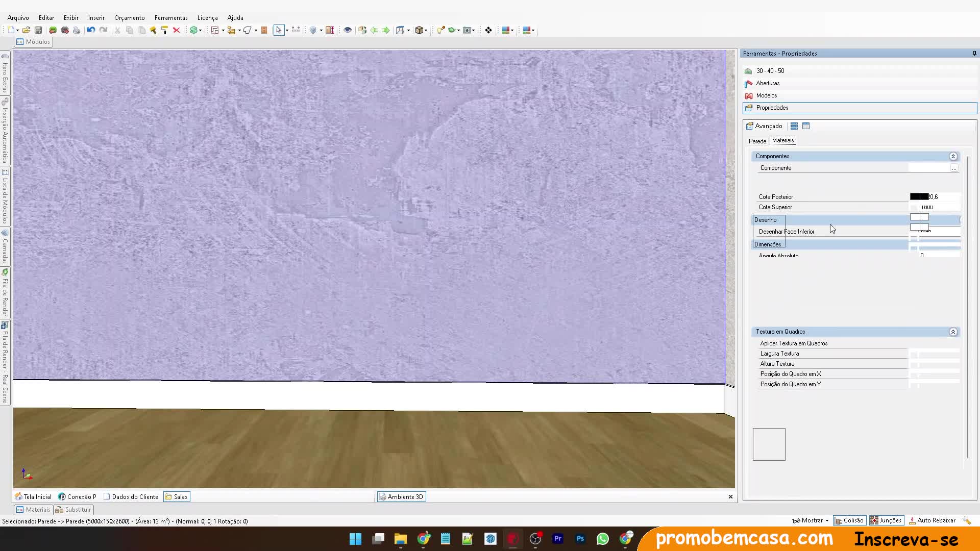
Task: Collapse the Componentes section
Action: pyautogui.click(x=953, y=156)
